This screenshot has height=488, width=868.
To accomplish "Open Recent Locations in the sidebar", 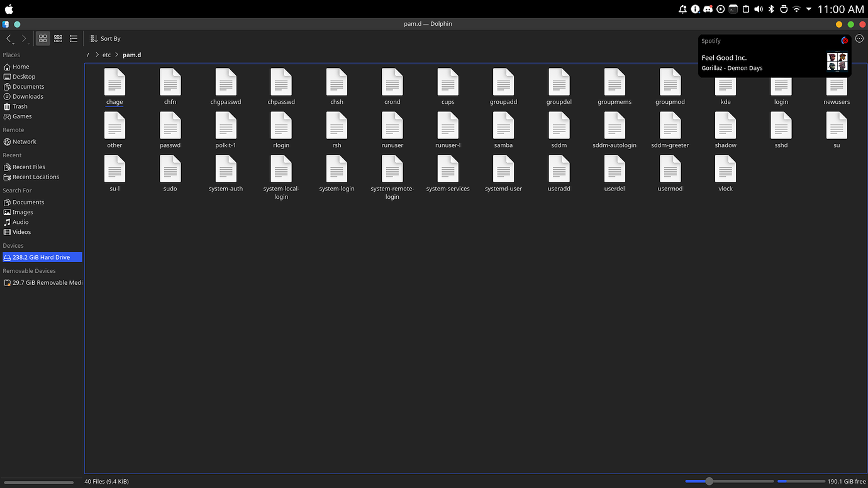I will 35,177.
